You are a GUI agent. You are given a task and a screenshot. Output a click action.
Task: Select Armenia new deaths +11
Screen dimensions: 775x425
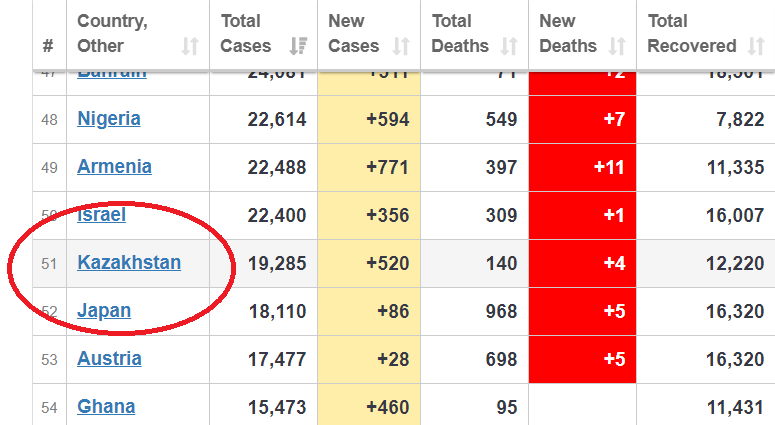click(609, 168)
